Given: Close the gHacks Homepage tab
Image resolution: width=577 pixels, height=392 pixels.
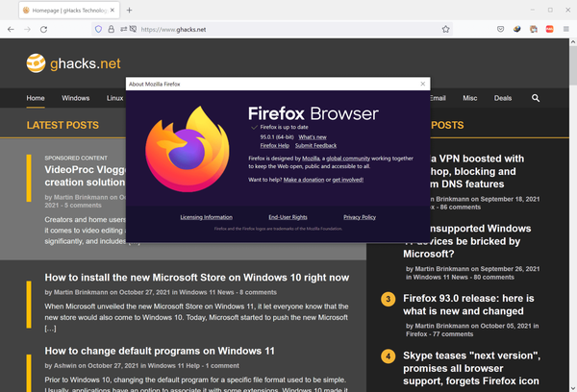Looking at the screenshot, I should pyautogui.click(x=111, y=10).
